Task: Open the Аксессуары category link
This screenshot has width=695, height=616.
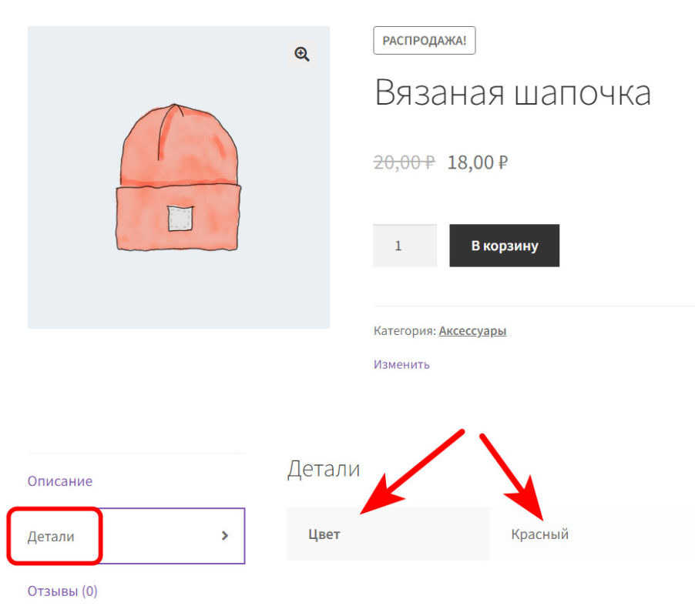Action: click(x=472, y=331)
